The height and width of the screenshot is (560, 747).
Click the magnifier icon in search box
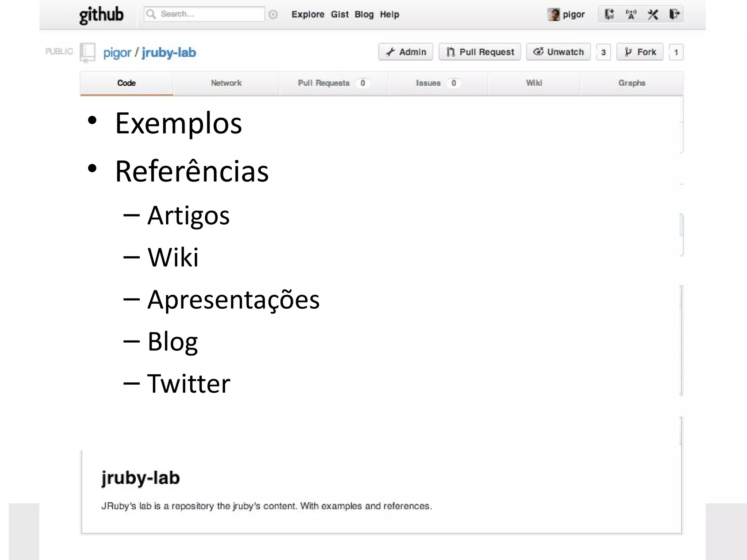point(151,14)
